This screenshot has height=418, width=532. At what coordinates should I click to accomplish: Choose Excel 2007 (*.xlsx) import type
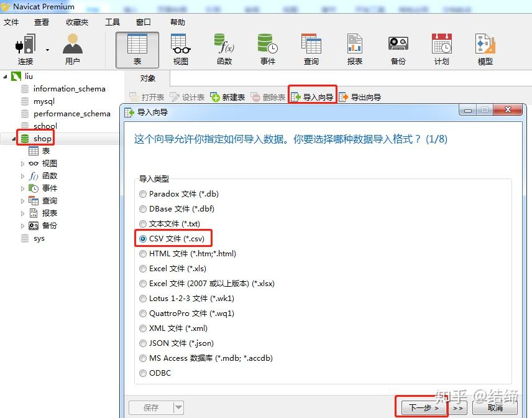(143, 284)
